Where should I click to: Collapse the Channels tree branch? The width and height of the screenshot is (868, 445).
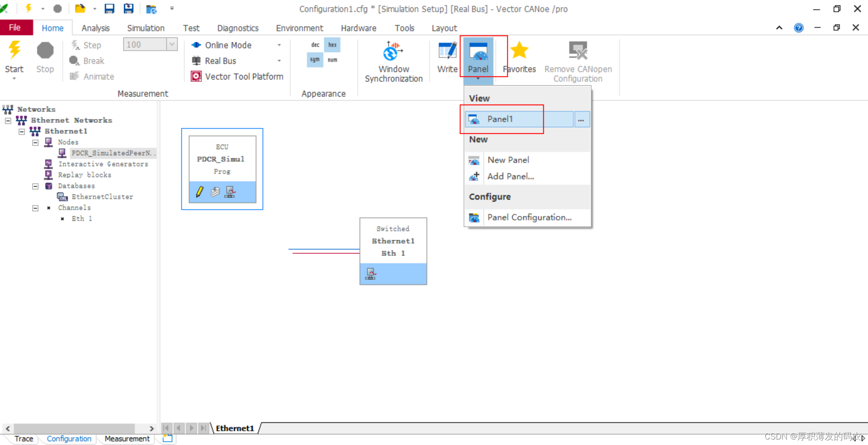pyautogui.click(x=36, y=208)
